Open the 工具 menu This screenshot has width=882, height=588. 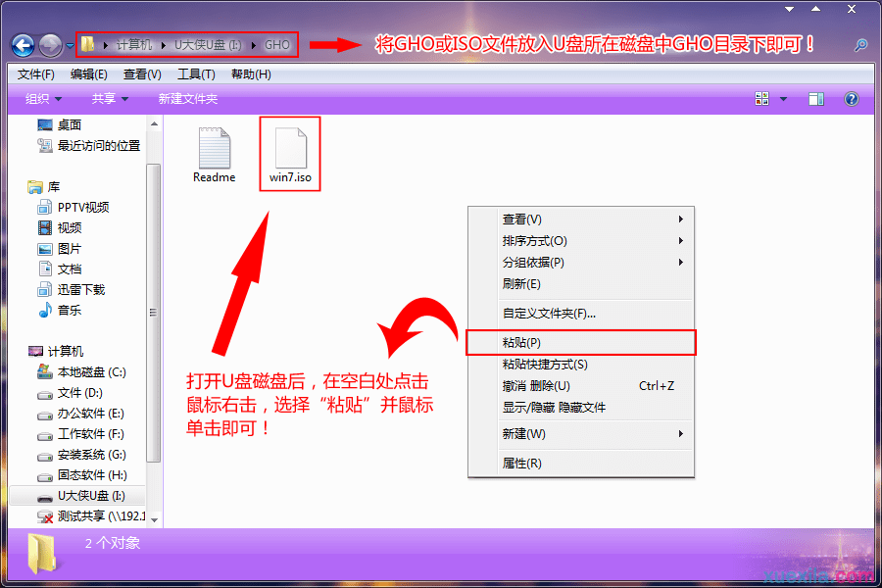(195, 73)
